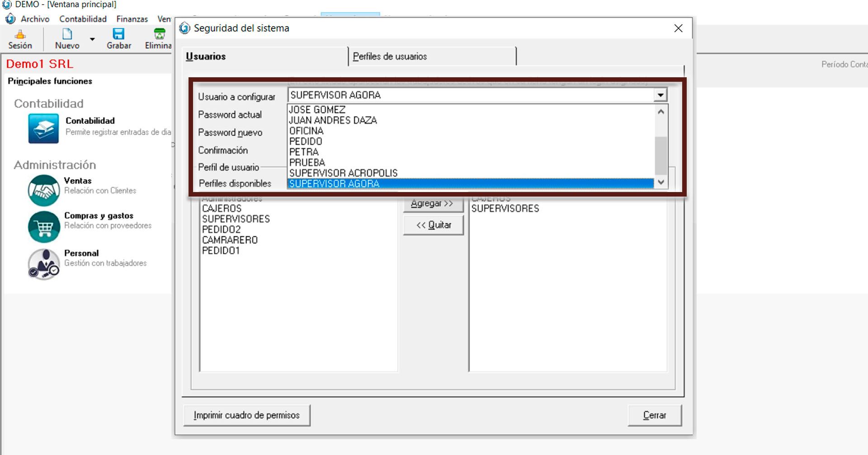Open the Ventas handshake icon

pyautogui.click(x=44, y=190)
